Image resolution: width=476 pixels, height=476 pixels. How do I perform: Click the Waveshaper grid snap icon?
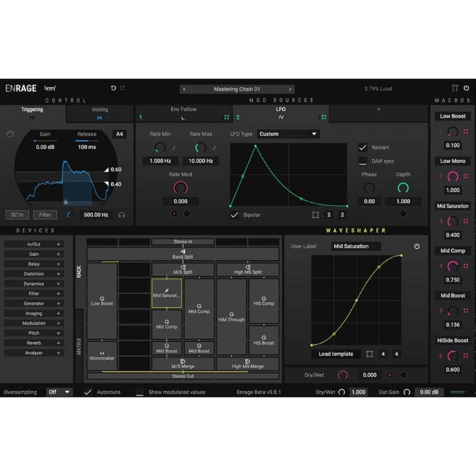pyautogui.click(x=370, y=354)
